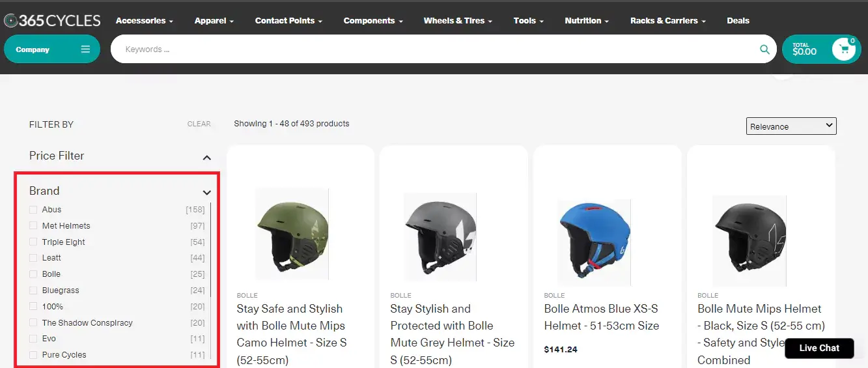Toggle the Price Filter section chevron
This screenshot has height=368, width=868.
(206, 157)
